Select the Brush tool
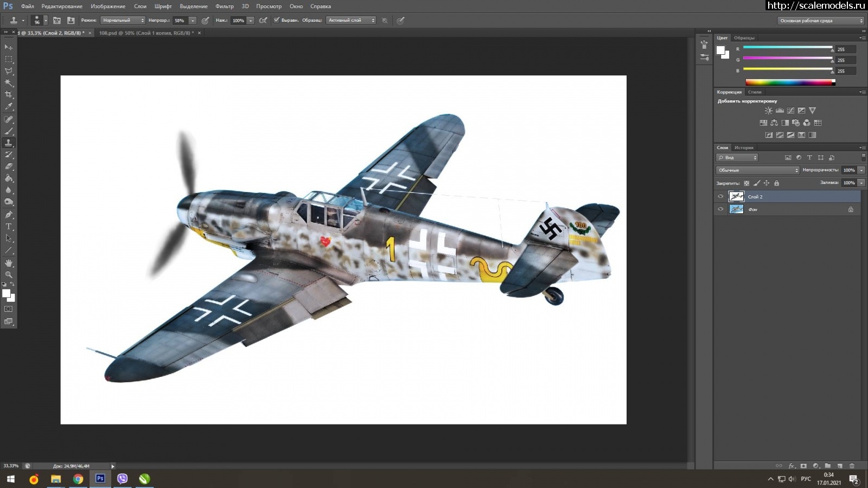868x488 pixels. pyautogui.click(x=9, y=131)
